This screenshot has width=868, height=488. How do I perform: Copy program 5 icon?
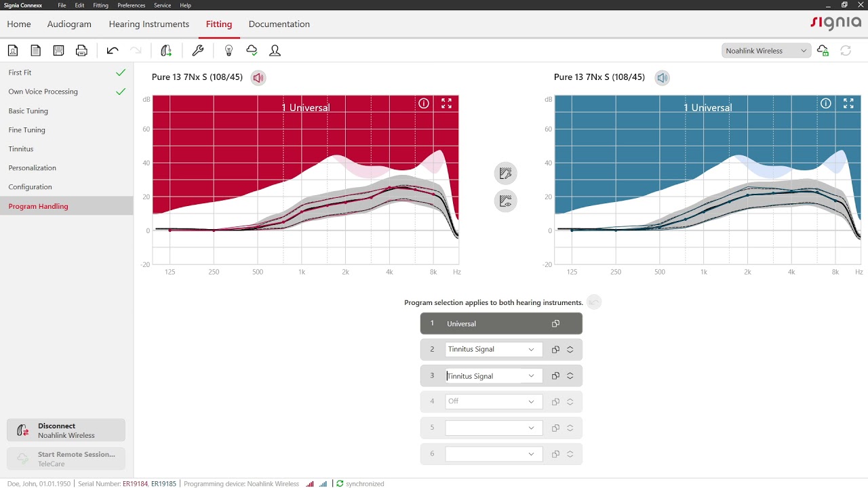click(555, 428)
